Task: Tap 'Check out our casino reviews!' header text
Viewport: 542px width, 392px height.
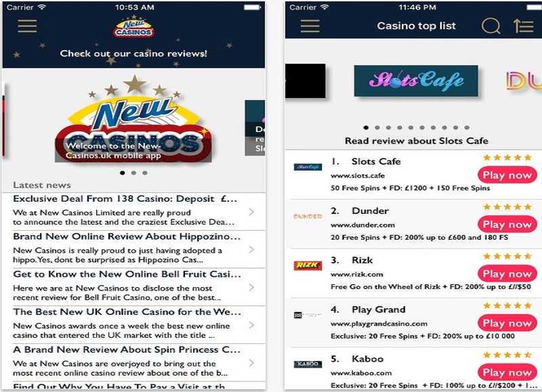Action: pos(133,53)
